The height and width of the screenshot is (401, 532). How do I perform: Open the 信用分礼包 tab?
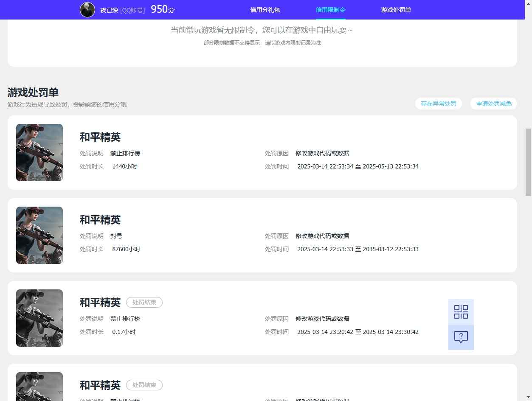click(x=265, y=10)
